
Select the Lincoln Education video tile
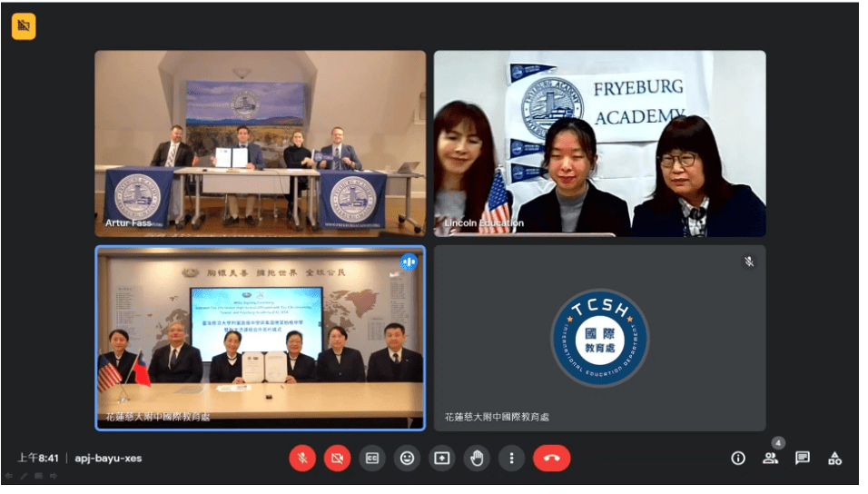pyautogui.click(x=599, y=143)
